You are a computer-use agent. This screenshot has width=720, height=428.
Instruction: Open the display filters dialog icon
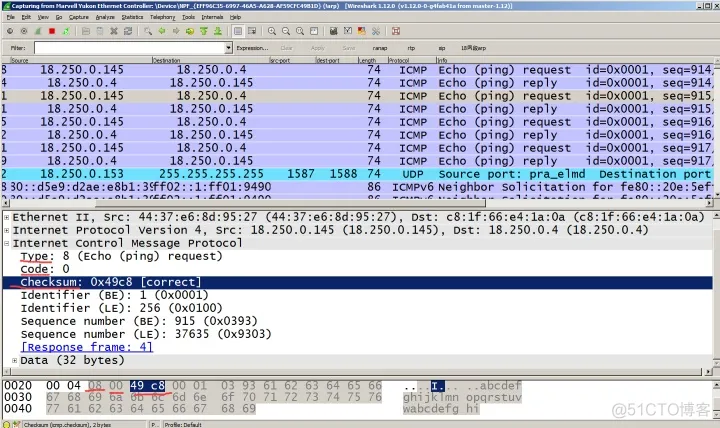(x=348, y=31)
